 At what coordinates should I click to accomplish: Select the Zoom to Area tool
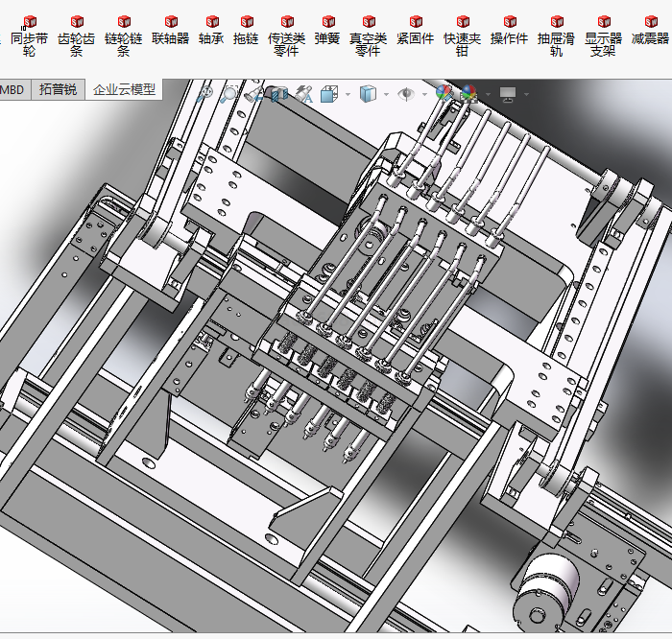click(229, 93)
